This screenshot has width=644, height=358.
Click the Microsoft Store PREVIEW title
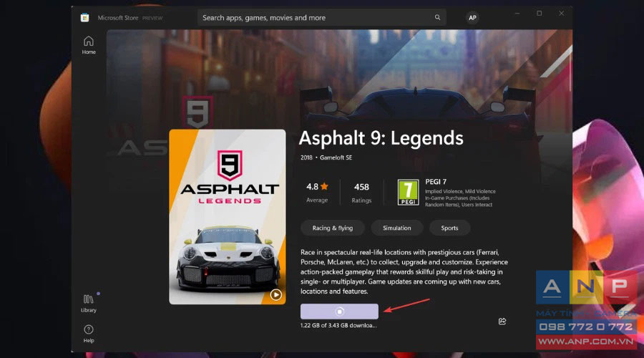click(130, 18)
